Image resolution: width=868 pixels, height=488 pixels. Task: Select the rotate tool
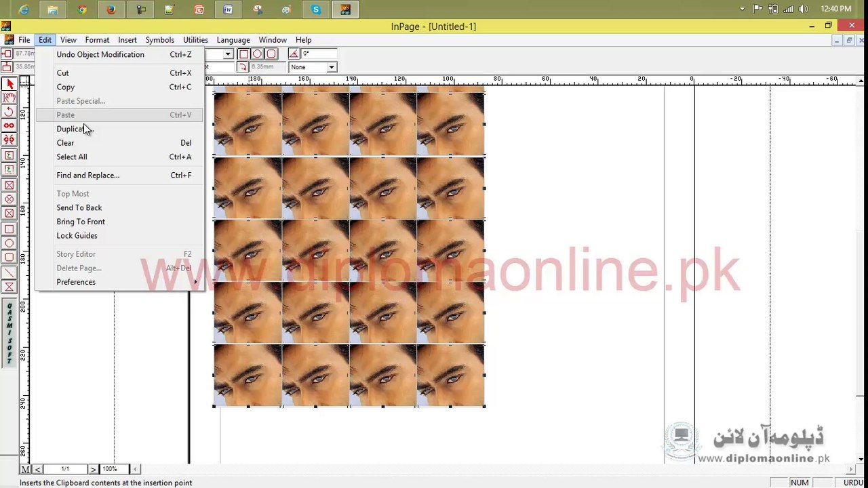9,112
